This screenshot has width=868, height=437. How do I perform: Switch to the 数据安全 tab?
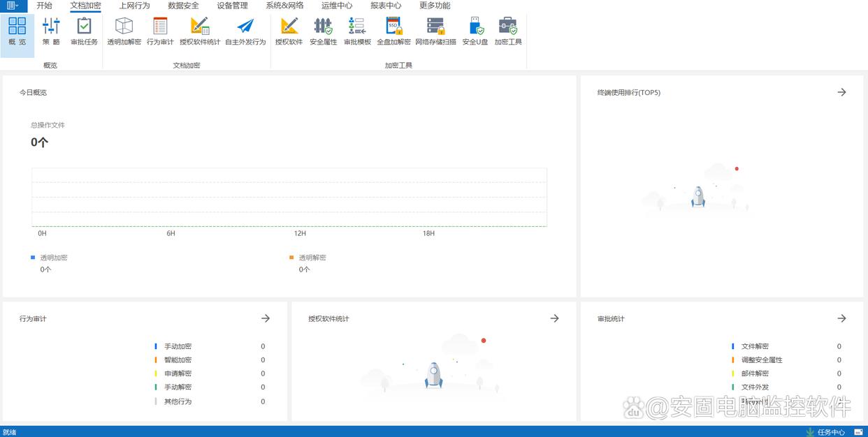(x=183, y=6)
